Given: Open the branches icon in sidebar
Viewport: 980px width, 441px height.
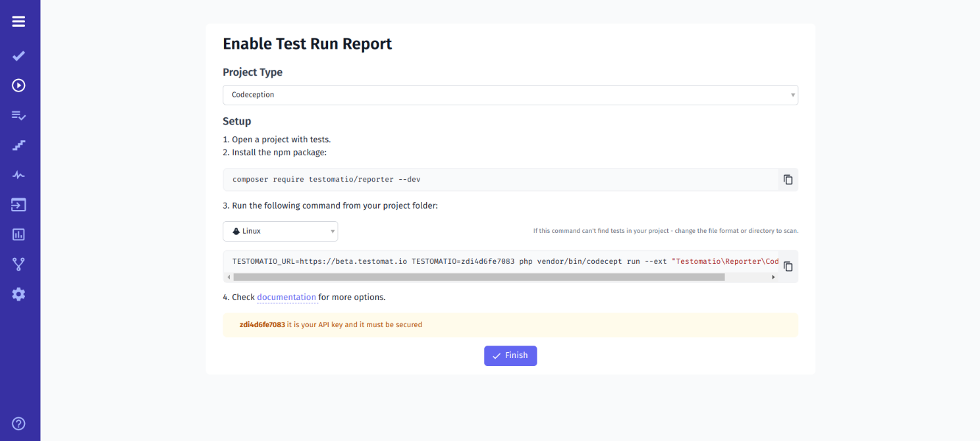Looking at the screenshot, I should click(18, 264).
